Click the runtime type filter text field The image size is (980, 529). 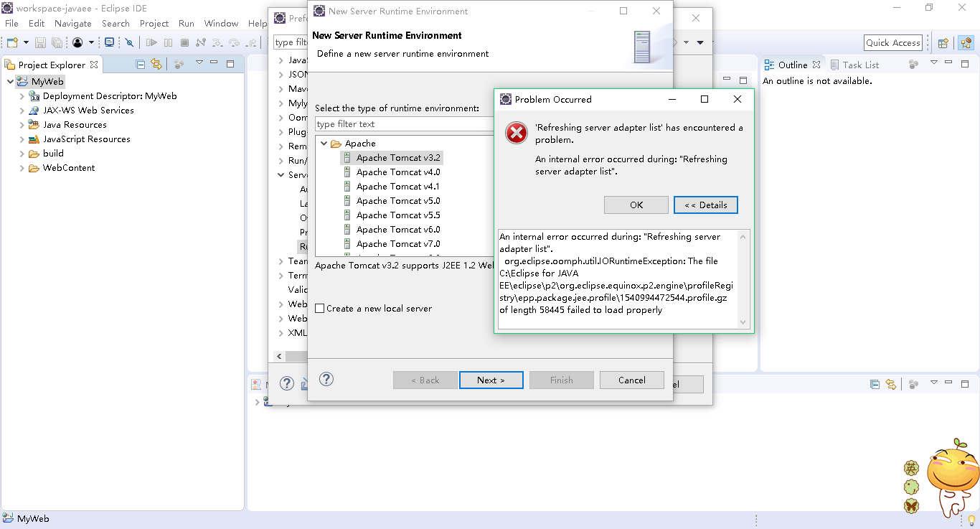(405, 124)
